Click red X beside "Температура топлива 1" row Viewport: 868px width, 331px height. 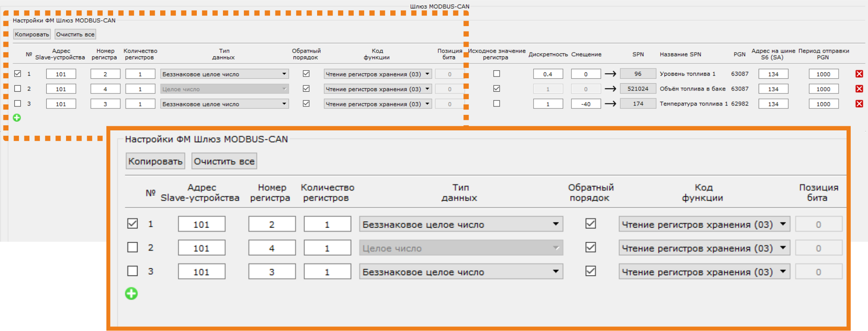859,104
